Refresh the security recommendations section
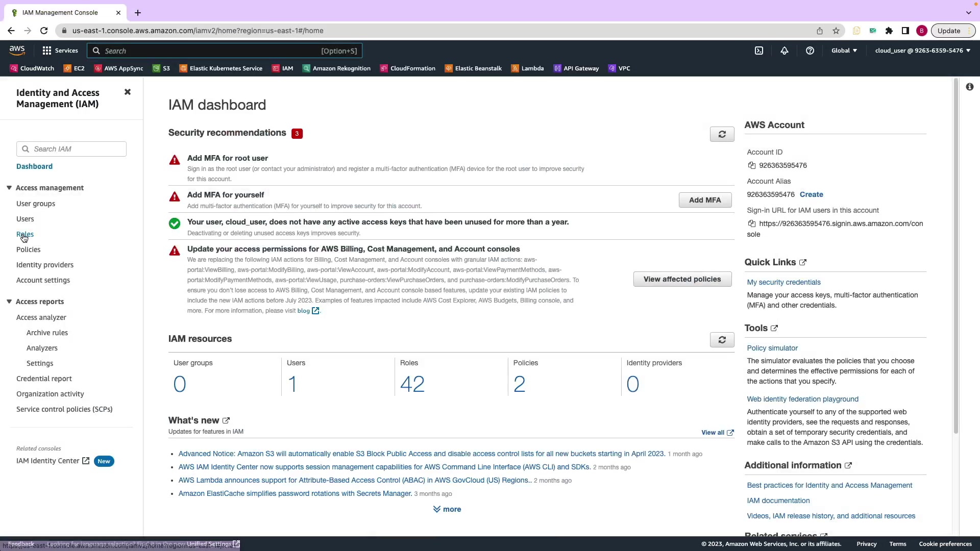The width and height of the screenshot is (980, 551). pyautogui.click(x=722, y=134)
